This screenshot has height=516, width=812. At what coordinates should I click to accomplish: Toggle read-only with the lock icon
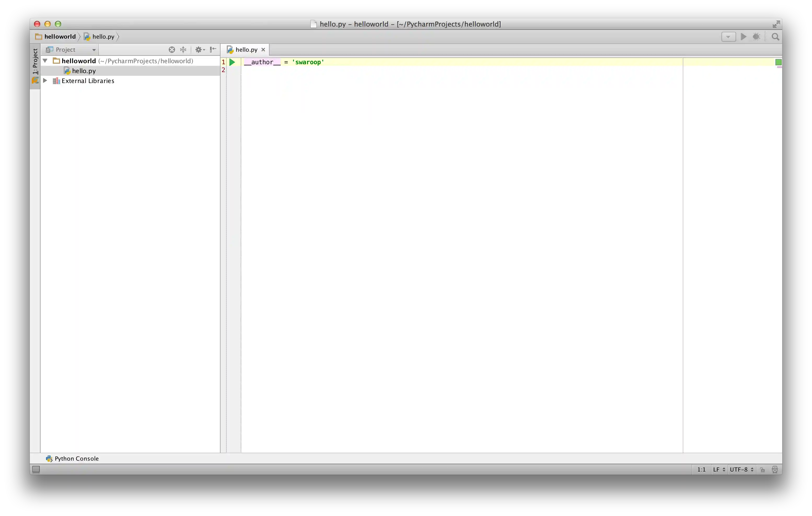click(762, 469)
